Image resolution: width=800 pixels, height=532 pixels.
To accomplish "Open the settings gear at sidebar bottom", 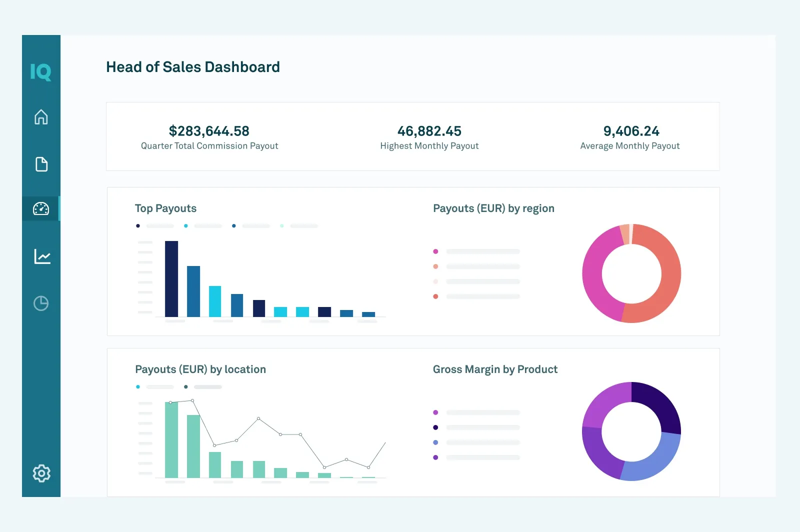I will click(x=41, y=473).
